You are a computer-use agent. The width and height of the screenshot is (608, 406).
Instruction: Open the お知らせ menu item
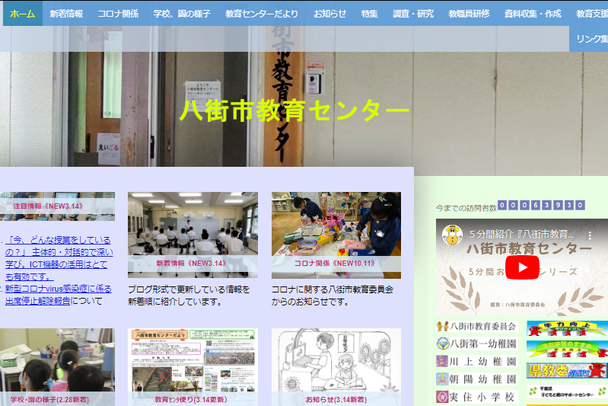tap(330, 14)
